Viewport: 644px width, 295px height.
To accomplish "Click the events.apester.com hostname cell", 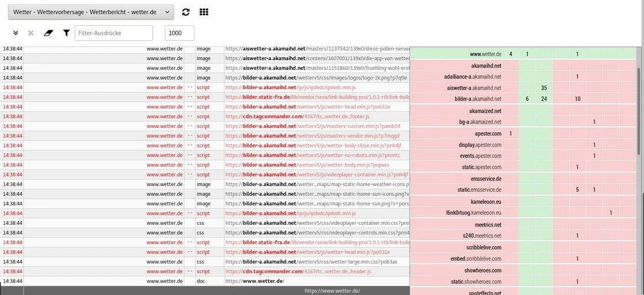I will pyautogui.click(x=456, y=156).
